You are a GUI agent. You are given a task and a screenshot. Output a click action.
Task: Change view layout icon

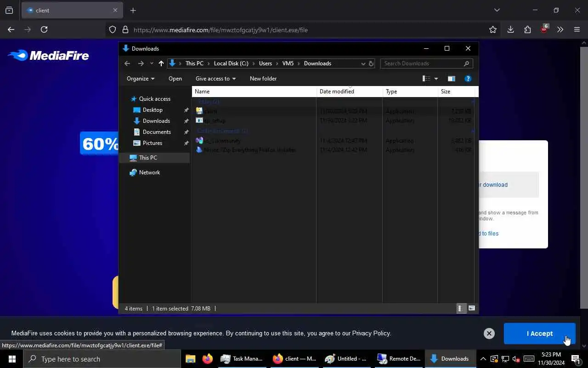tap(426, 79)
